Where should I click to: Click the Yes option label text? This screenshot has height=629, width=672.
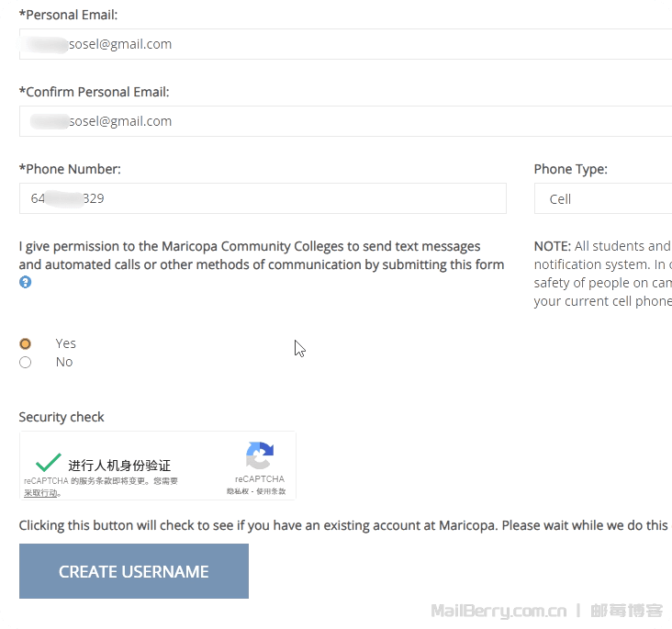[x=66, y=343]
